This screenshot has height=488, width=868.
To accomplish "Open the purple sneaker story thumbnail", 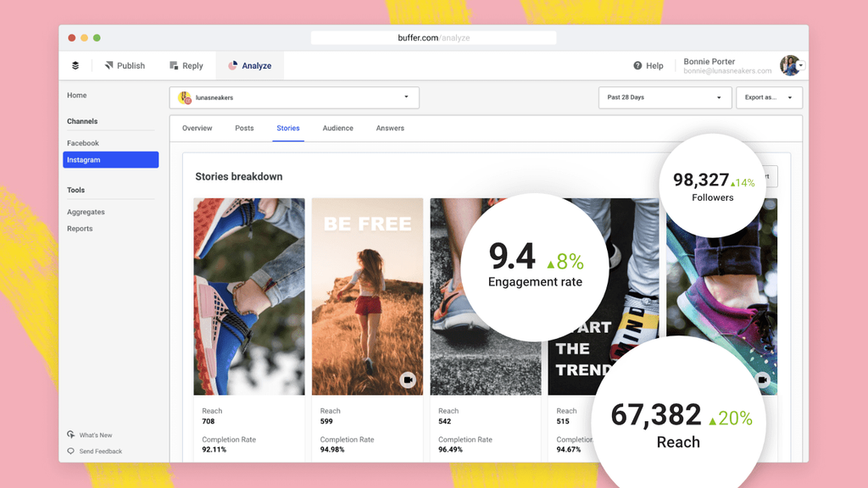I will (x=721, y=297).
